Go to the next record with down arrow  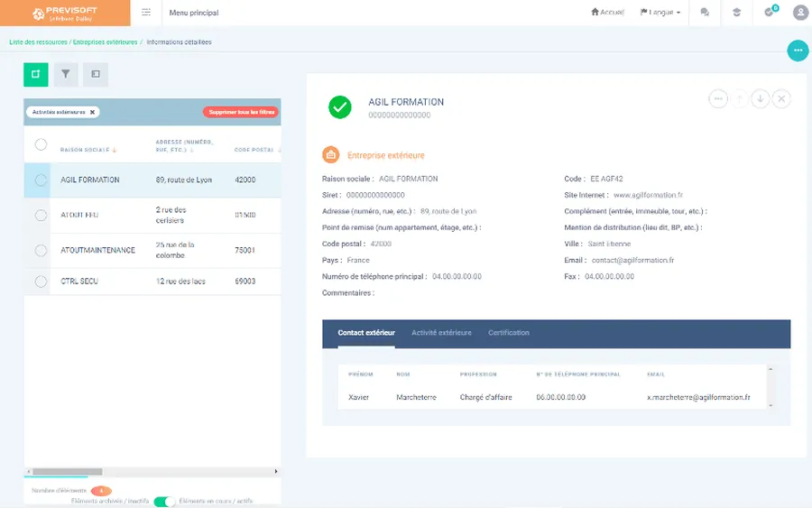(x=761, y=99)
